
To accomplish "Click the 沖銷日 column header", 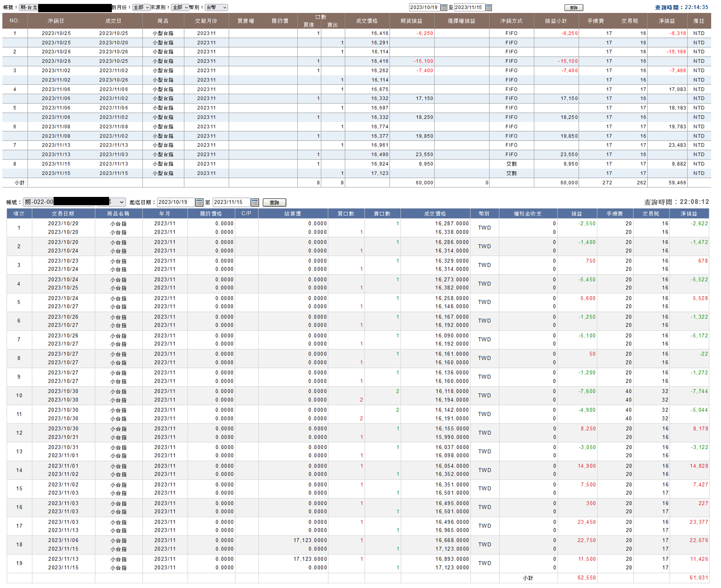I will (x=56, y=21).
